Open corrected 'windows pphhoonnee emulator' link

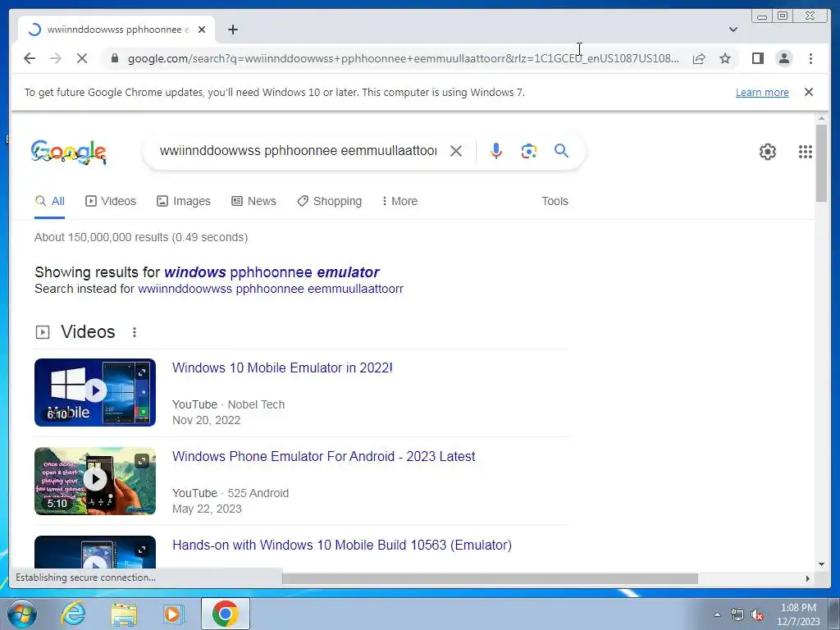point(272,272)
